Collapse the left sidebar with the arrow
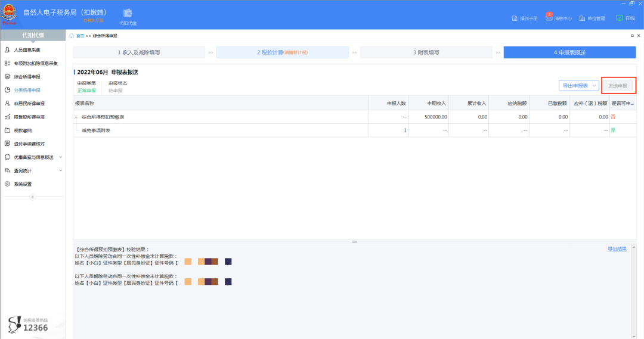Image resolution: width=644 pixels, height=339 pixels. [x=33, y=197]
